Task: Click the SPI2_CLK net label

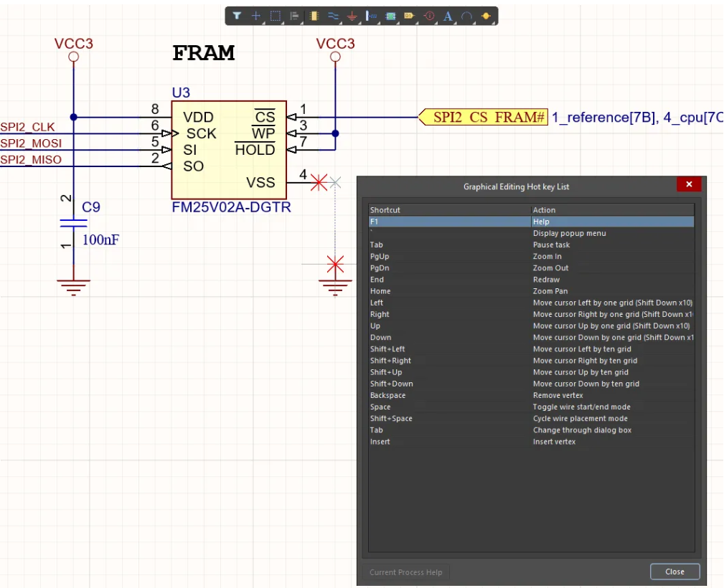Action: tap(28, 127)
